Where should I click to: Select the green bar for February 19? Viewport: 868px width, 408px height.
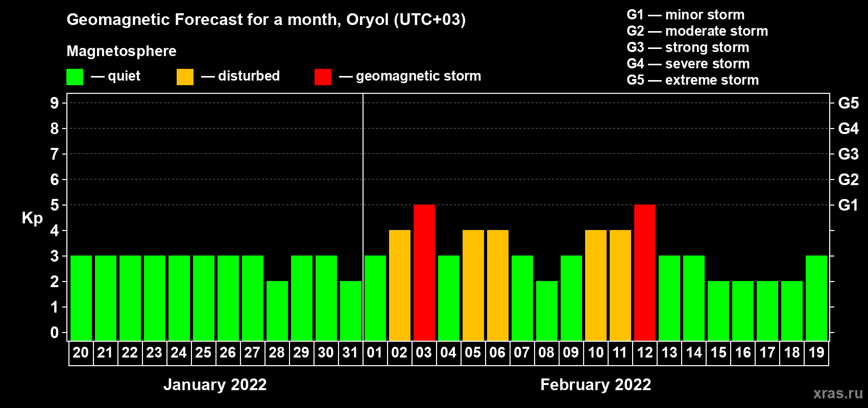click(816, 298)
